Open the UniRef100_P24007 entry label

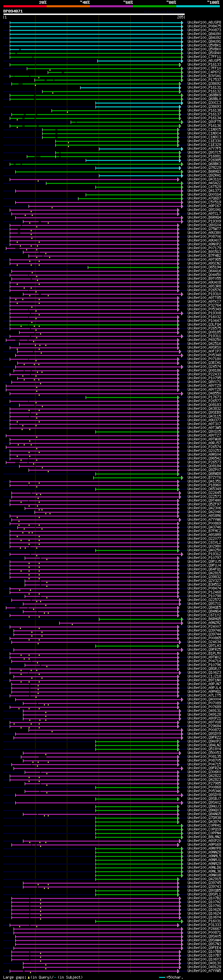[204, 627]
